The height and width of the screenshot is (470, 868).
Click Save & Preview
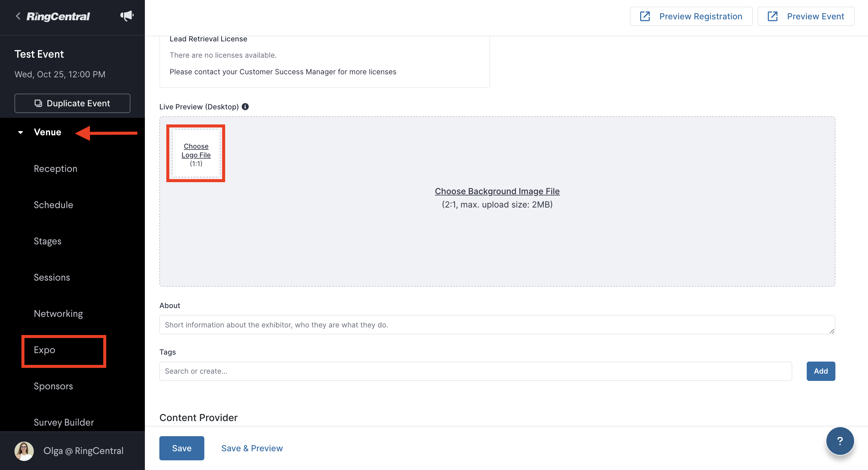pyautogui.click(x=252, y=448)
